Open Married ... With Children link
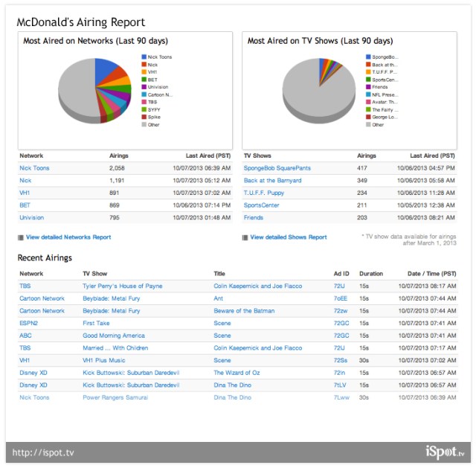The image size is (476, 468). tap(115, 348)
